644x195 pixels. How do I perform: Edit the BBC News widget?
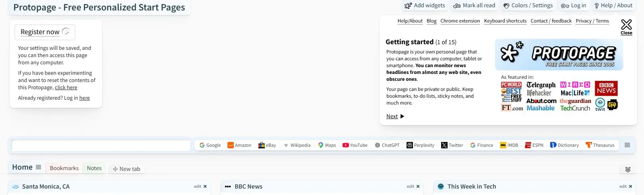pyautogui.click(x=410, y=187)
